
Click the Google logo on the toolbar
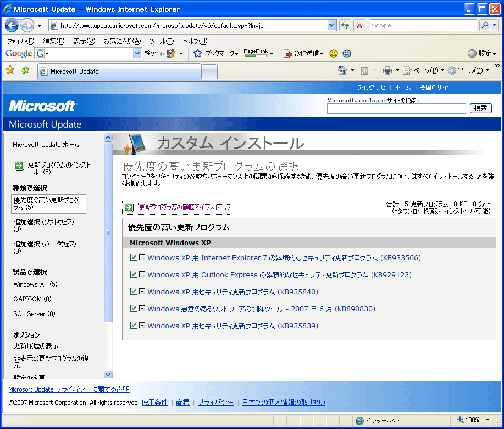18,53
